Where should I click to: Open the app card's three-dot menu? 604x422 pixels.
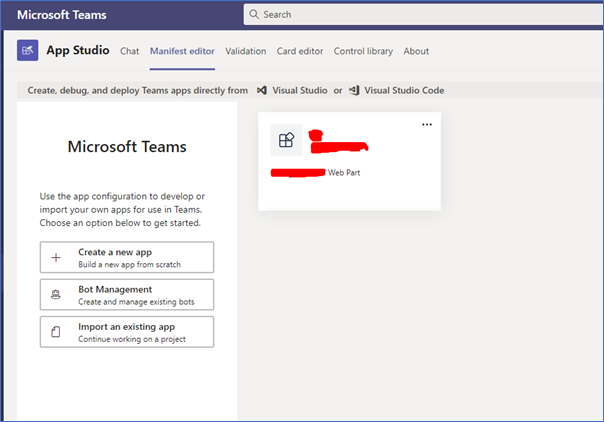click(427, 124)
